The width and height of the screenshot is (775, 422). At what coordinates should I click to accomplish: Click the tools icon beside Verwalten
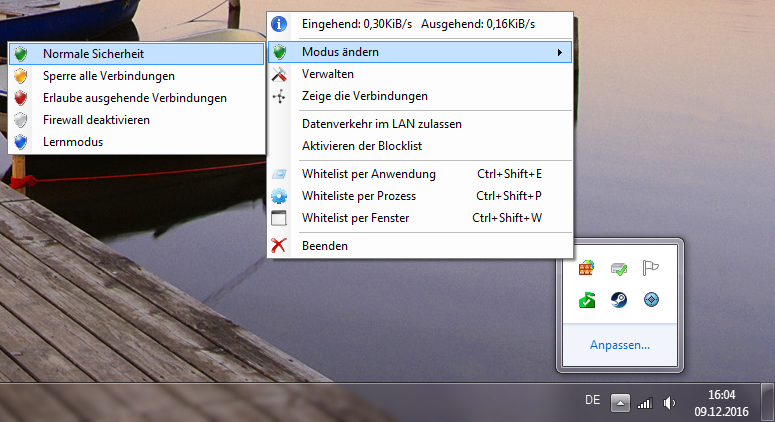[x=279, y=74]
